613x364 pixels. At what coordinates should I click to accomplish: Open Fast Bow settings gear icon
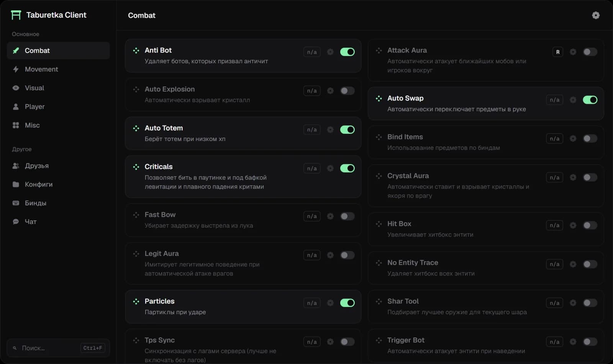pos(330,216)
